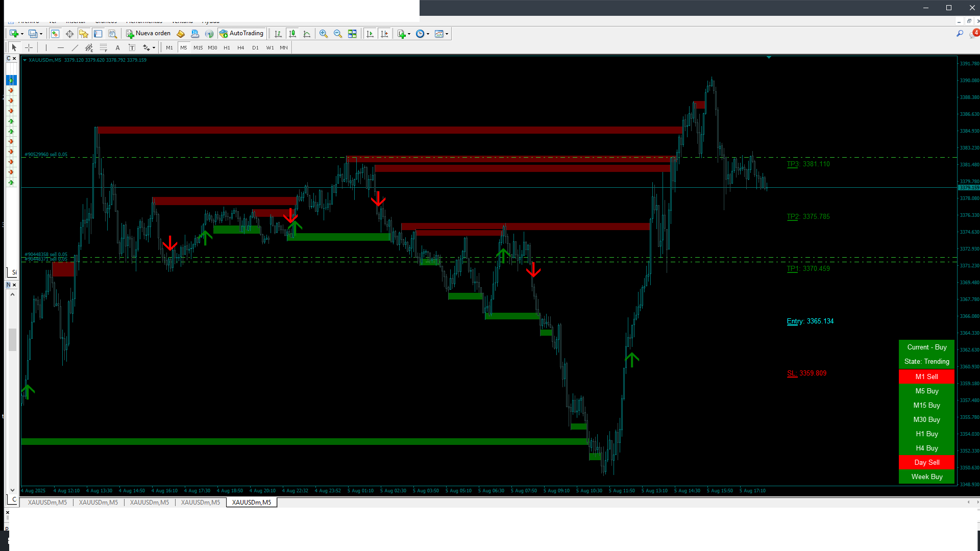
Task: Click the Zoom In magnifier icon
Action: coord(323,34)
